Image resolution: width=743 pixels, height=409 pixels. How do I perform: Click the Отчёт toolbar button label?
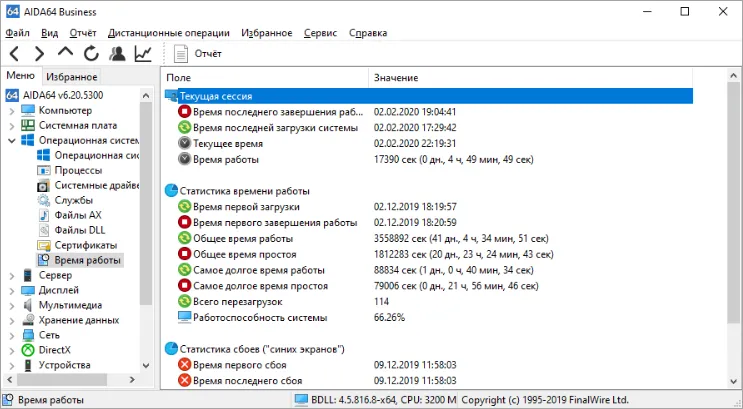click(208, 54)
